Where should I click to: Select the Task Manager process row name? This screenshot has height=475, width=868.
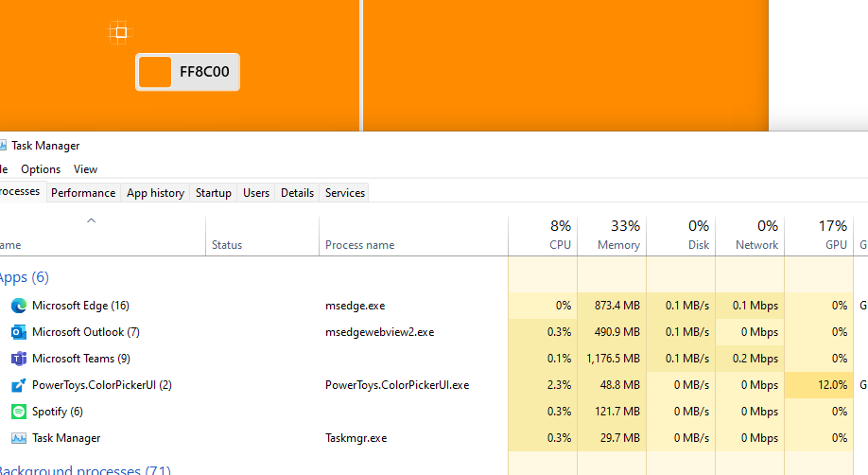66,438
